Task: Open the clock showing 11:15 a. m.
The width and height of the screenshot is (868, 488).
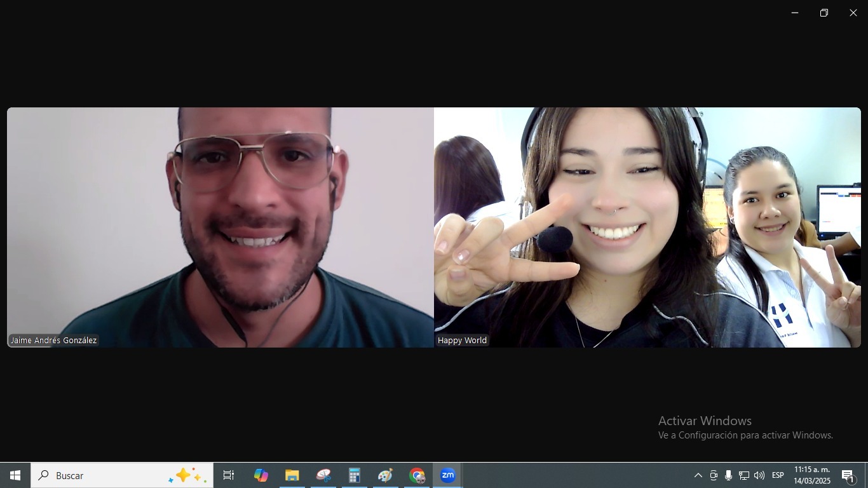Action: 811,475
